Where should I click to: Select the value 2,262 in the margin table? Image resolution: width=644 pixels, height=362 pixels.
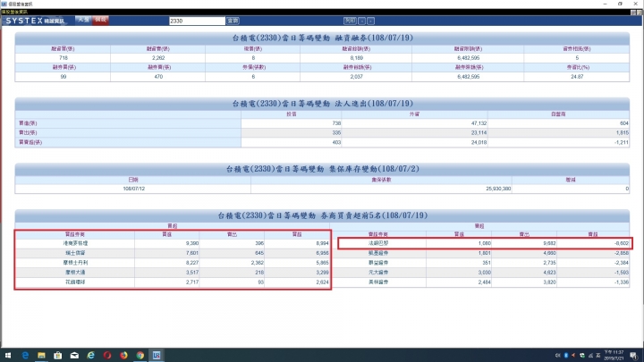(158, 58)
